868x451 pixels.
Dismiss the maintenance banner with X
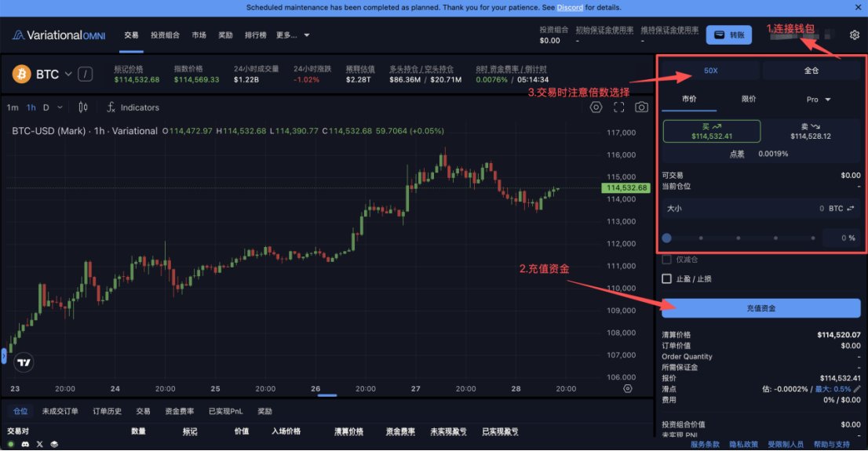[x=858, y=7]
